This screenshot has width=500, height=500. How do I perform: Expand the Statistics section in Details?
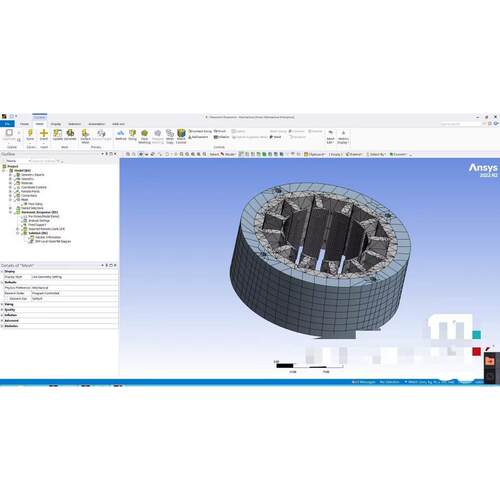pos(3,326)
